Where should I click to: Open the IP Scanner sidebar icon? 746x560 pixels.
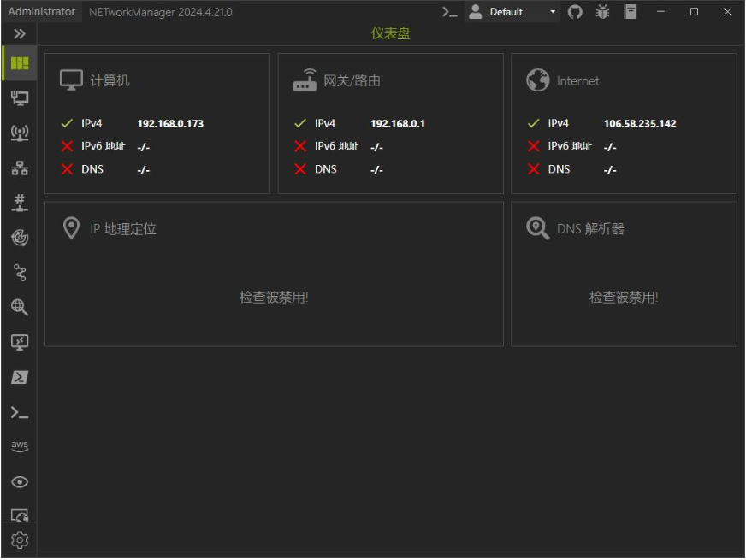tap(20, 168)
